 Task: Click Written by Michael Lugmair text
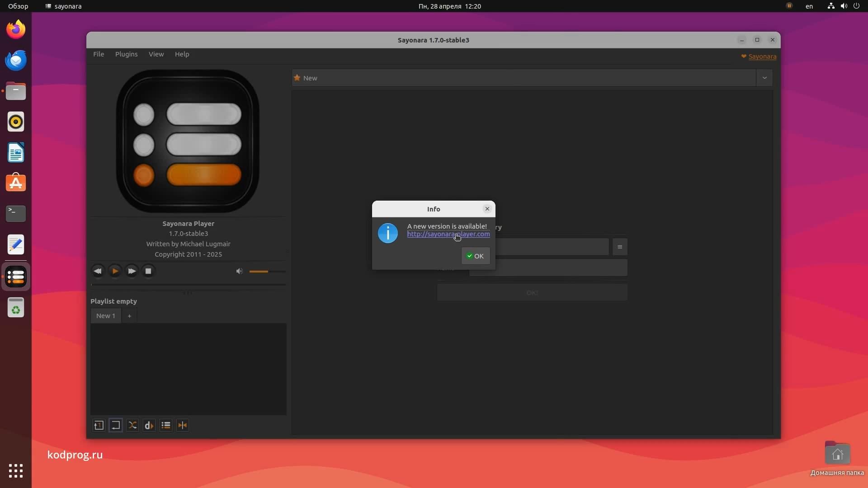coord(189,244)
